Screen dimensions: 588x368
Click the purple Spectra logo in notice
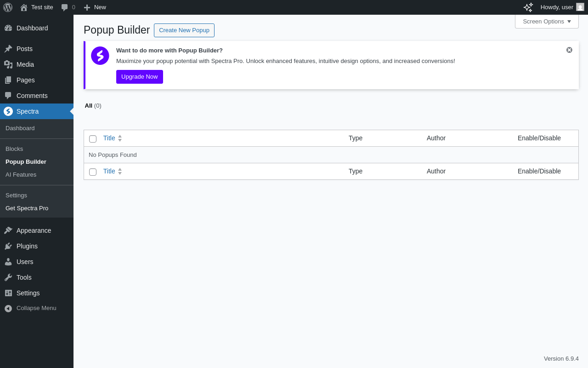click(100, 56)
